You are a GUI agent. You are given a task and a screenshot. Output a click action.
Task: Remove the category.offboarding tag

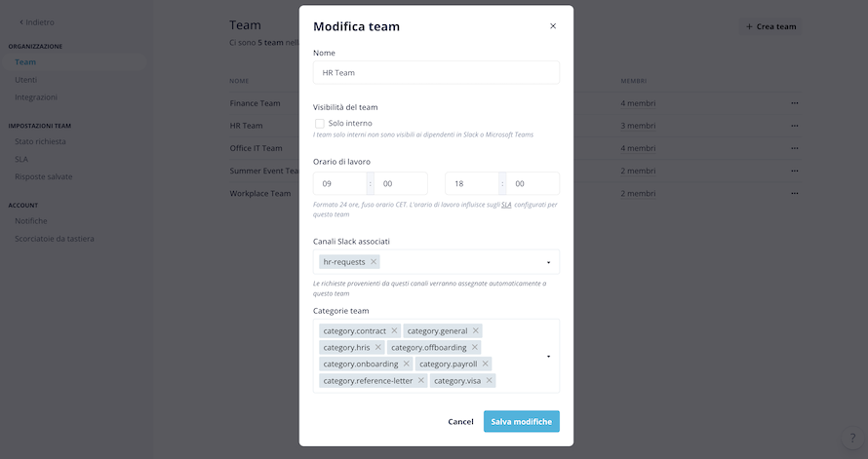point(474,347)
